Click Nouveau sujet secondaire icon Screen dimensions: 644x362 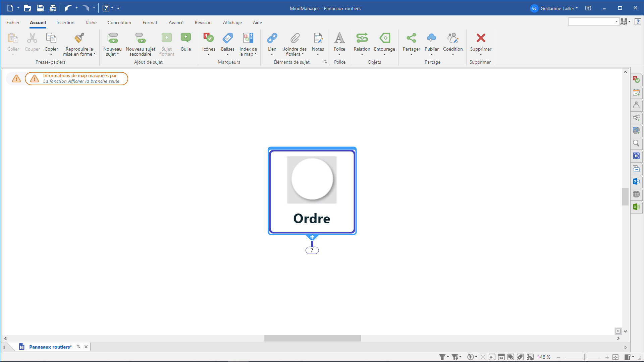pos(140,38)
